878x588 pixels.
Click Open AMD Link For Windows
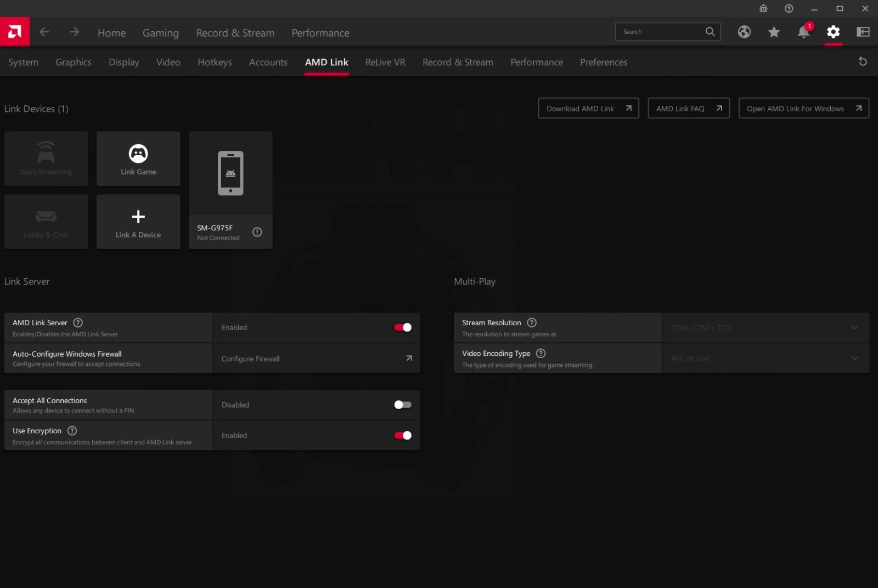click(804, 108)
